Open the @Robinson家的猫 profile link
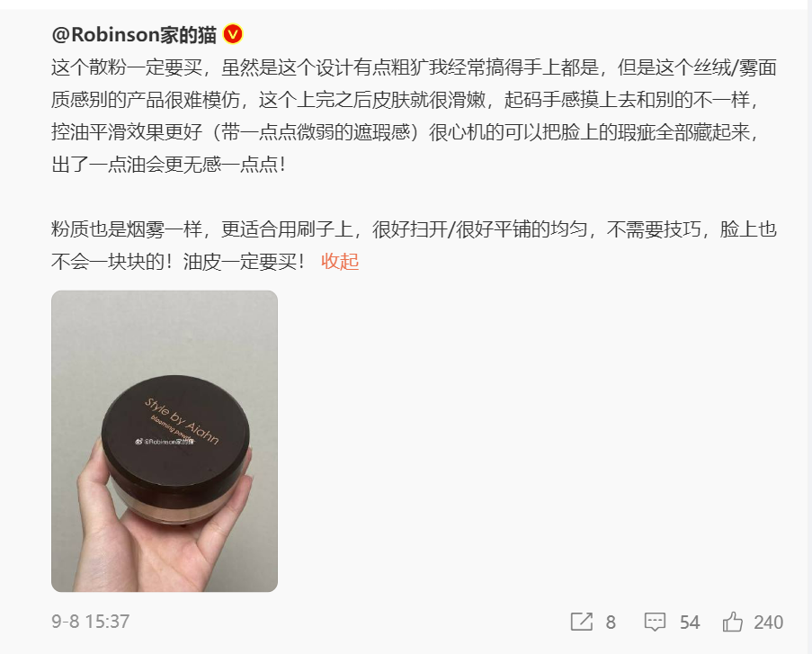This screenshot has height=654, width=812. pos(134,35)
